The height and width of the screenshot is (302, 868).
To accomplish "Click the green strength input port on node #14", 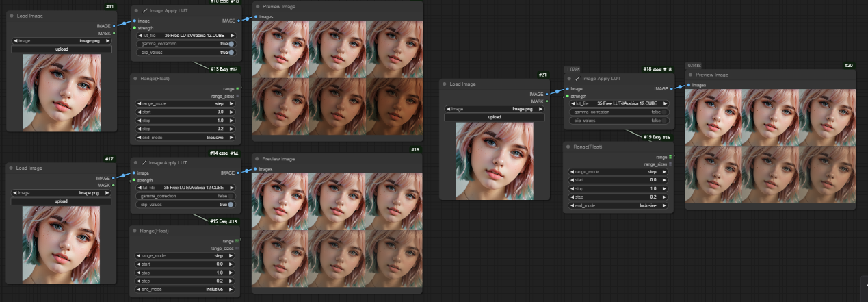I will click(134, 180).
